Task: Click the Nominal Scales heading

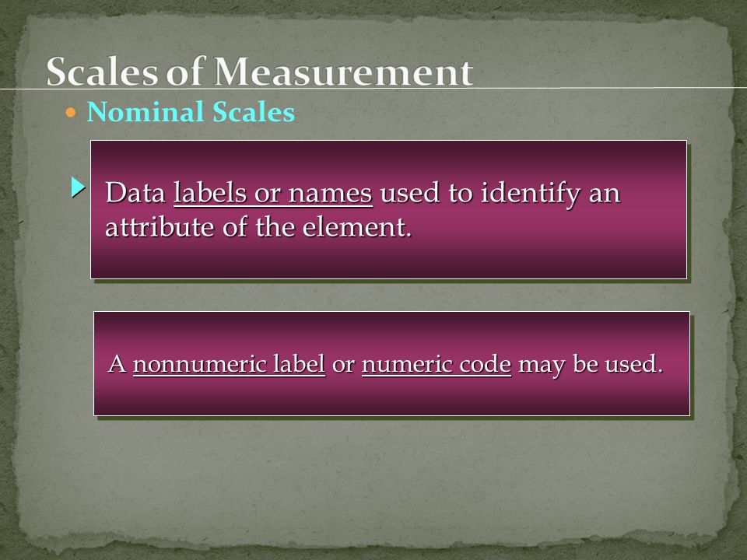Action: coord(191,112)
